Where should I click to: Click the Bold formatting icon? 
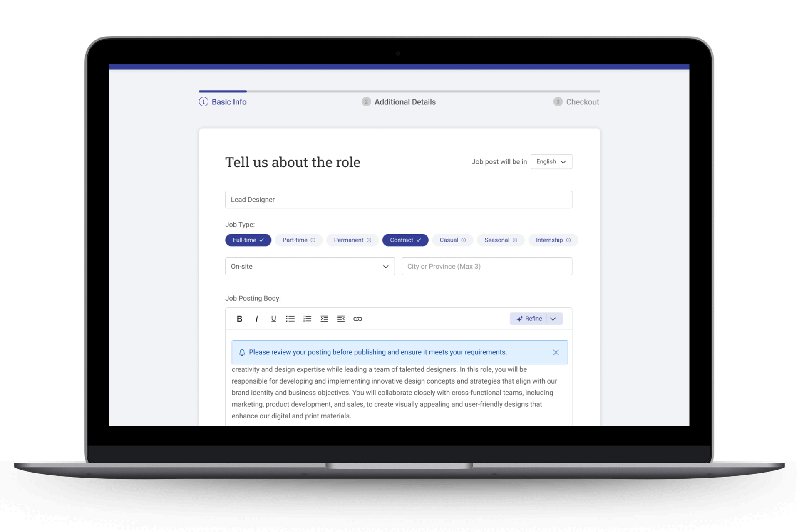pos(239,319)
